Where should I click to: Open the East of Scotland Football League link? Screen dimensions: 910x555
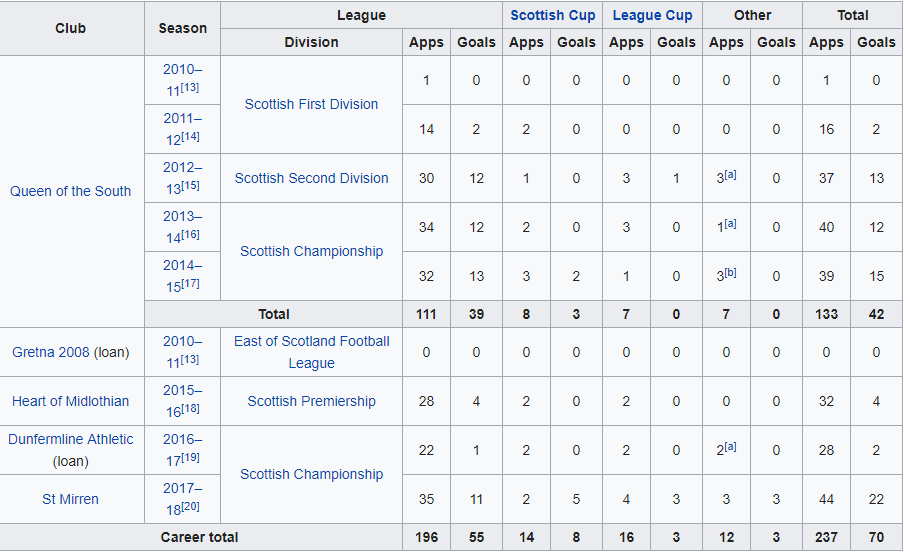311,352
